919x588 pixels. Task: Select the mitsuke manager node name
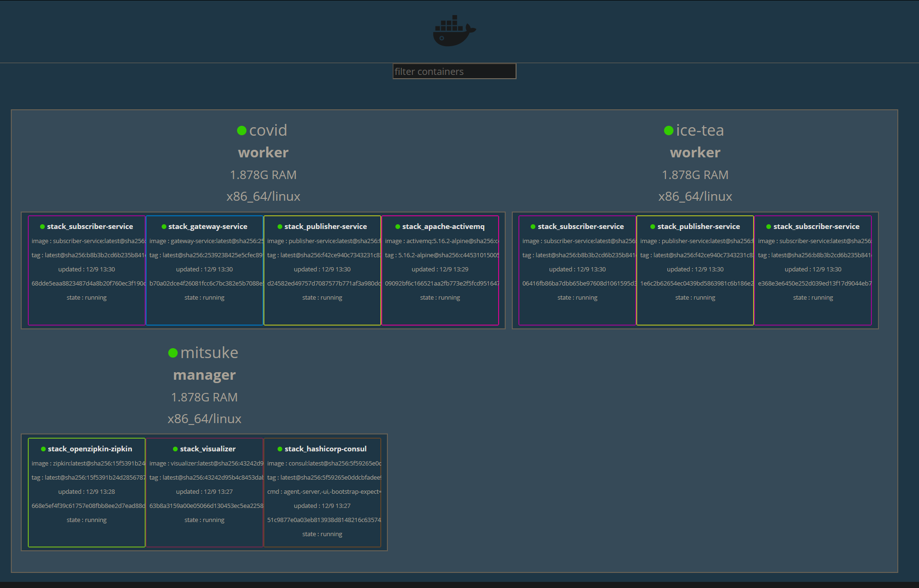coord(209,353)
